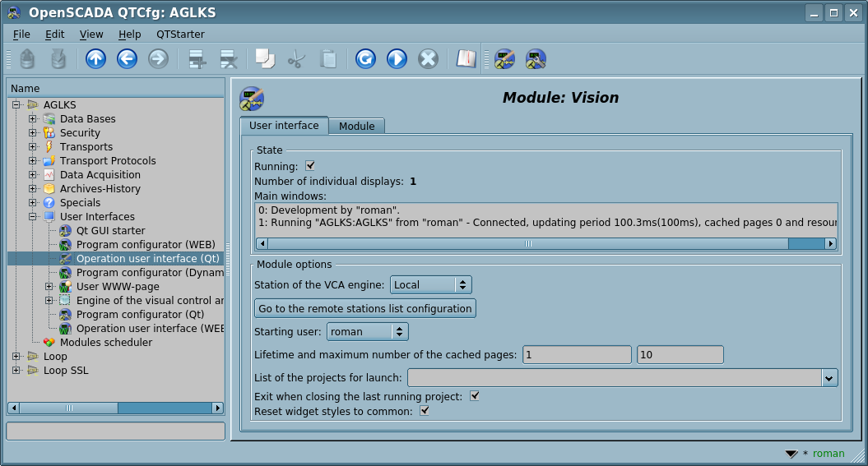Open the File menu
The width and height of the screenshot is (868, 466).
(21, 35)
